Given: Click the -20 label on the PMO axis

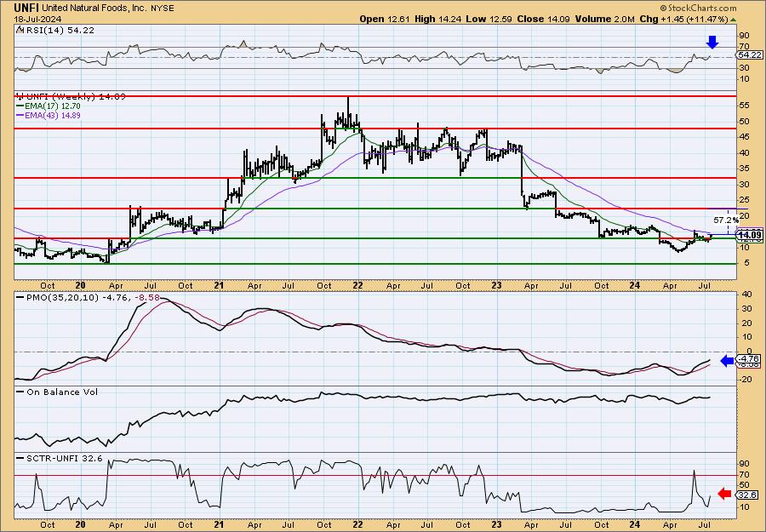Looking at the screenshot, I should [x=745, y=379].
